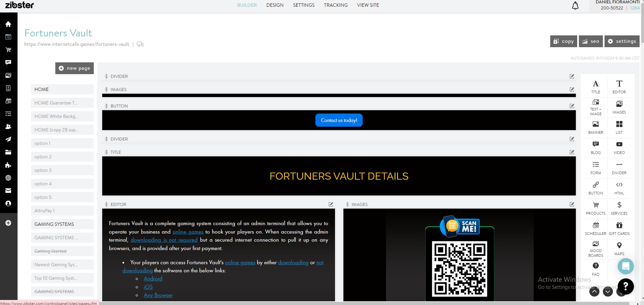
Task: Click the zibster logo
Action: (x=20, y=5)
